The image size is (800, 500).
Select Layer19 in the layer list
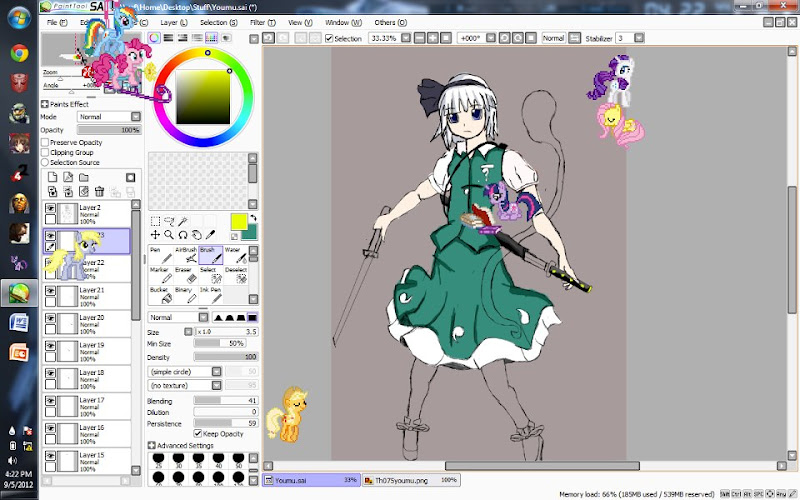87,352
